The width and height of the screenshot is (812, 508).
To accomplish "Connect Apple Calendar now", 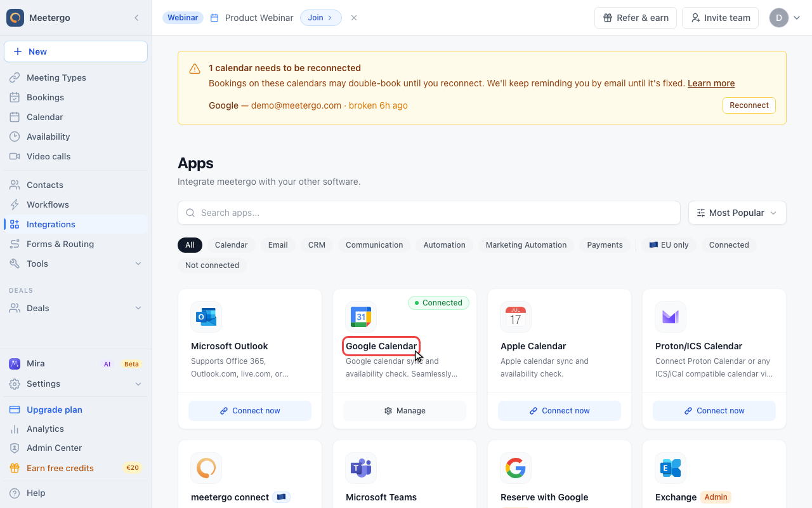I will pos(560,411).
